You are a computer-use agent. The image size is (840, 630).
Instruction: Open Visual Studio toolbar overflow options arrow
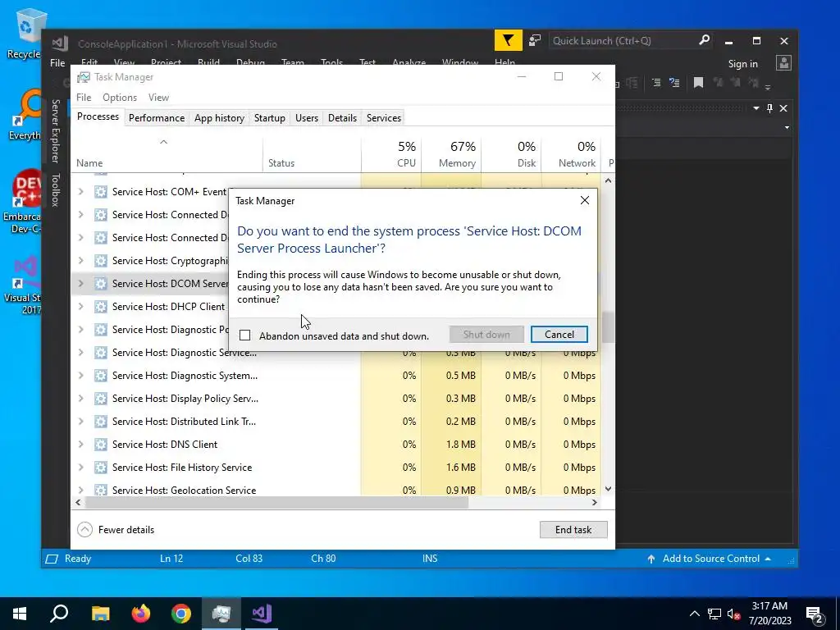click(768, 87)
